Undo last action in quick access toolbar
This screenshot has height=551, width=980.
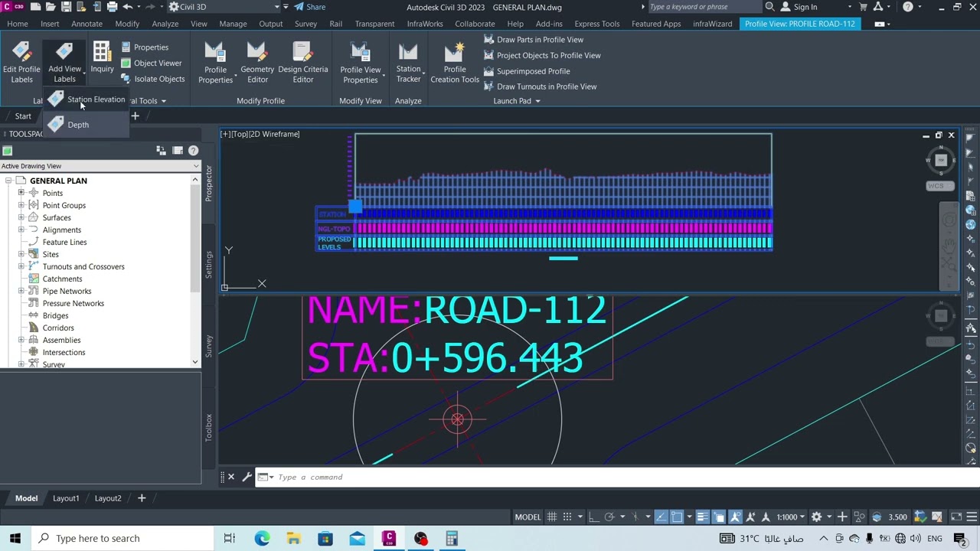tap(128, 7)
